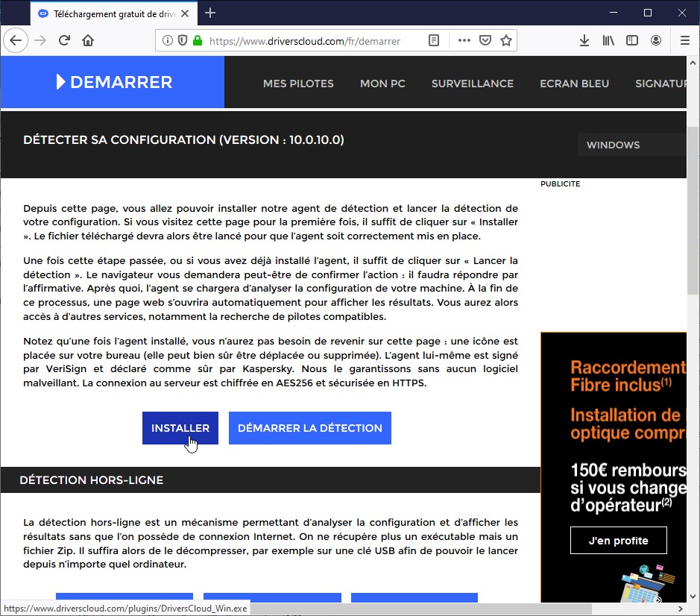Screen dimensions: 700x616
Task: Click the scroll-down arrow of page scrollbar
Action: click(693, 597)
